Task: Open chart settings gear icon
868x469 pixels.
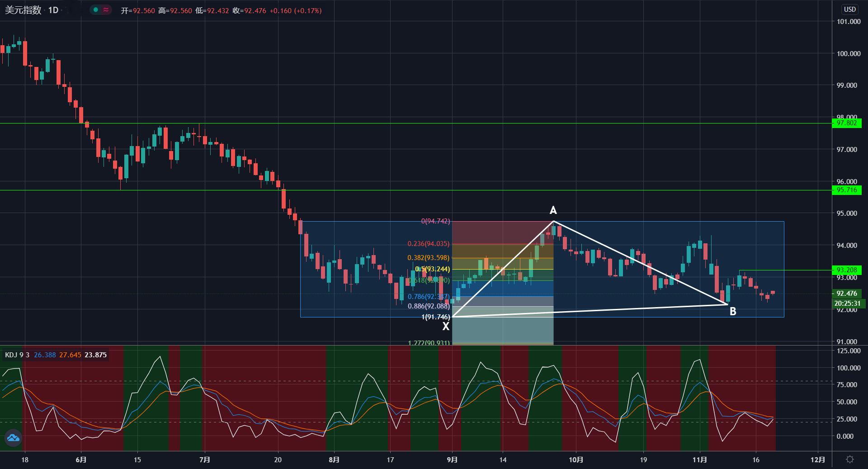Action: pyautogui.click(x=850, y=460)
